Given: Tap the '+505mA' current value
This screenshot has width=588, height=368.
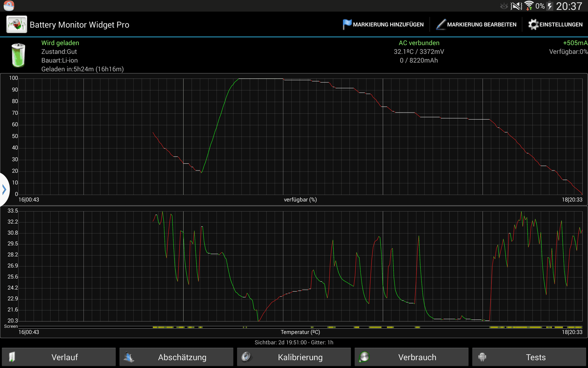Looking at the screenshot, I should (575, 43).
